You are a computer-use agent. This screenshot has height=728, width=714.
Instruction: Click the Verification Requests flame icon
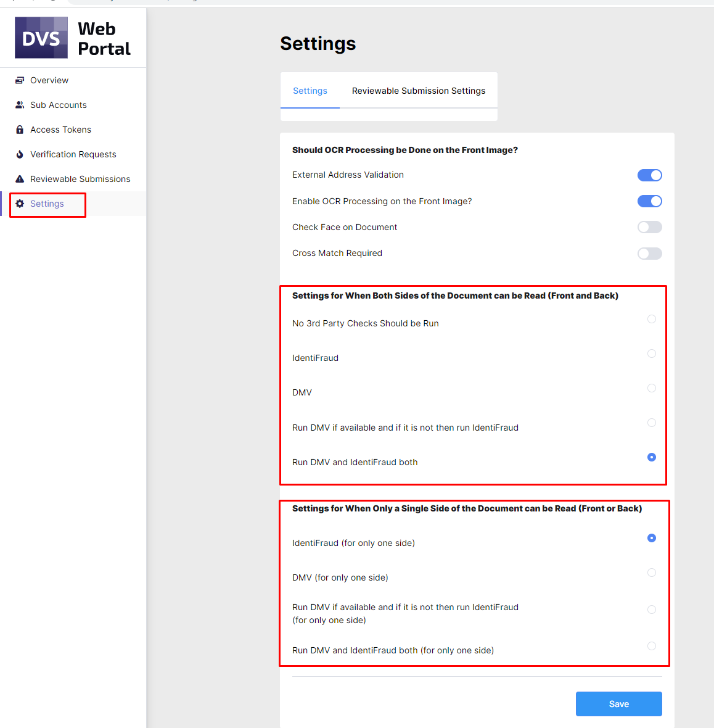[20, 154]
